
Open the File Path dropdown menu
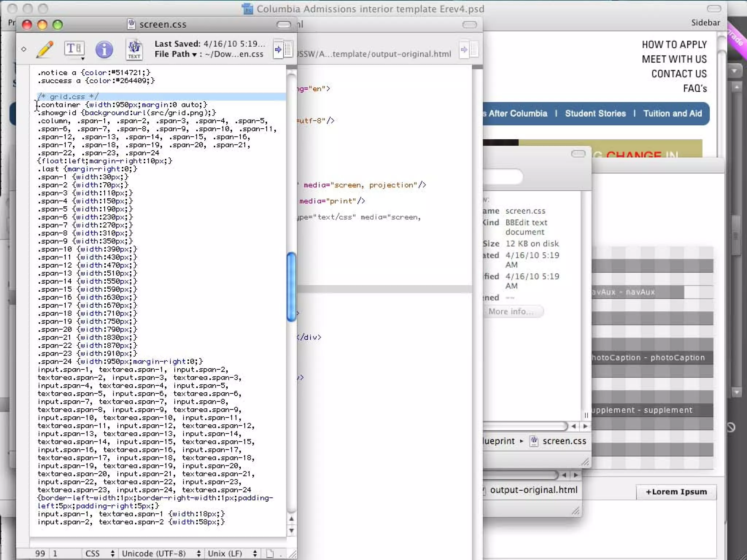177,54
